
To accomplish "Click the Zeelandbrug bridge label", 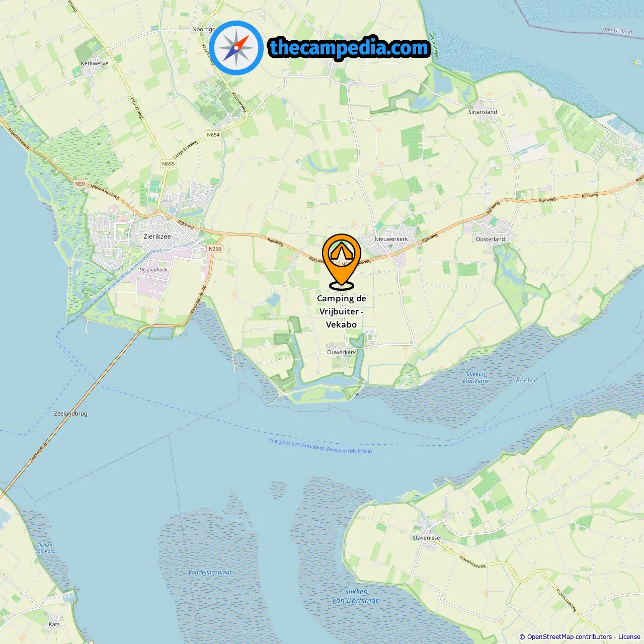I will [x=70, y=414].
